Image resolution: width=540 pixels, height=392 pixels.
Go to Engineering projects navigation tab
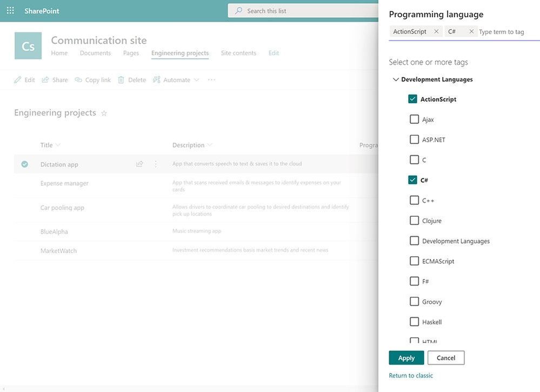[x=180, y=53]
